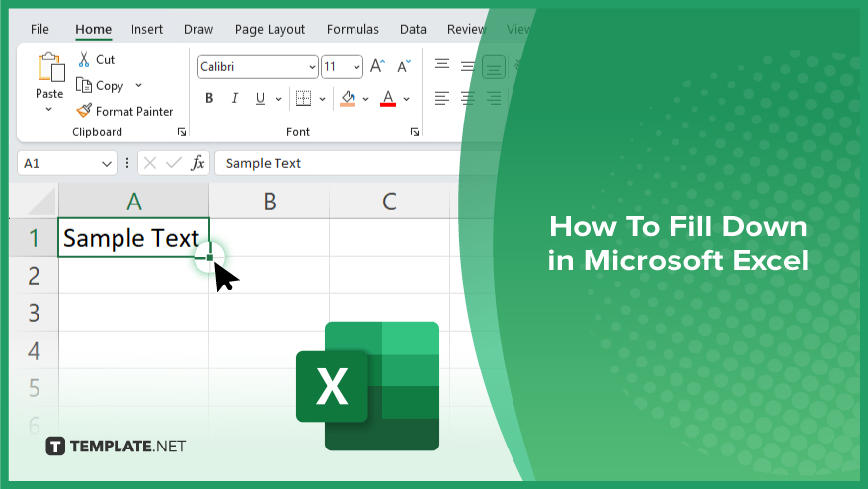Select column A header
The width and height of the screenshot is (868, 489).
134,201
